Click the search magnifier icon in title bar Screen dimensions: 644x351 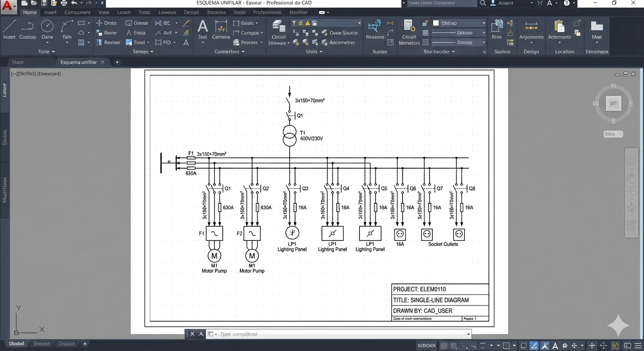click(483, 3)
